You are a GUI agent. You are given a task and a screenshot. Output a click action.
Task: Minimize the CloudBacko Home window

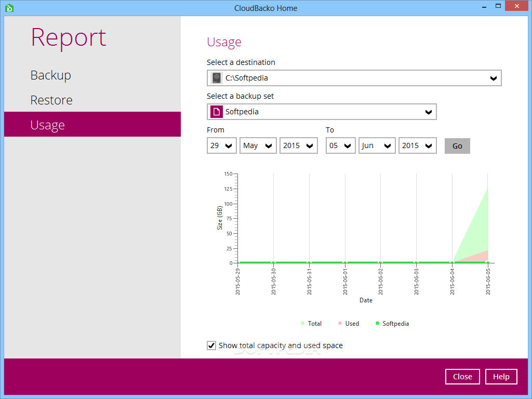[x=484, y=6]
